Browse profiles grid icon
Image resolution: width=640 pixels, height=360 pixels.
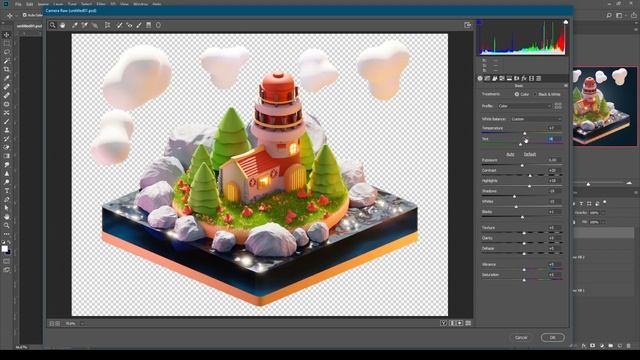pos(558,106)
